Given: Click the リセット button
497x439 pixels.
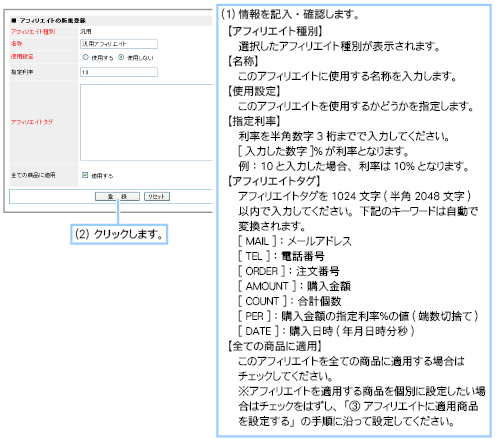Looking at the screenshot, I should [157, 196].
